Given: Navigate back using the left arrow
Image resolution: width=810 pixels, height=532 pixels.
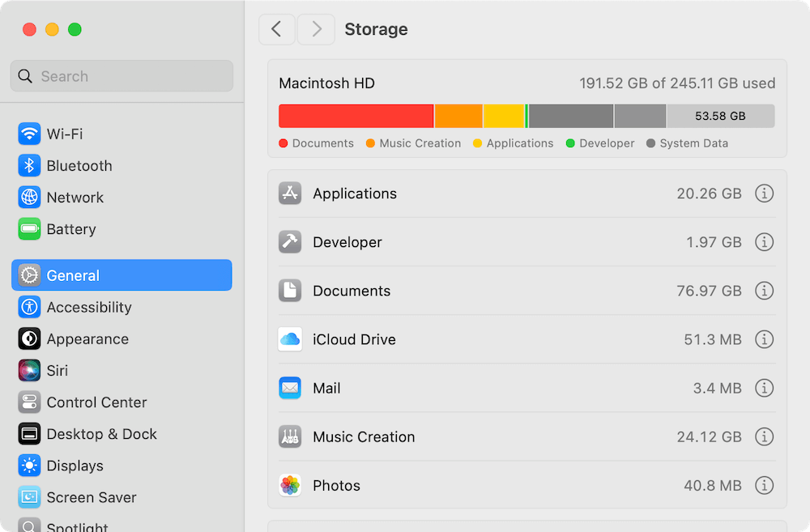Looking at the screenshot, I should [276, 29].
